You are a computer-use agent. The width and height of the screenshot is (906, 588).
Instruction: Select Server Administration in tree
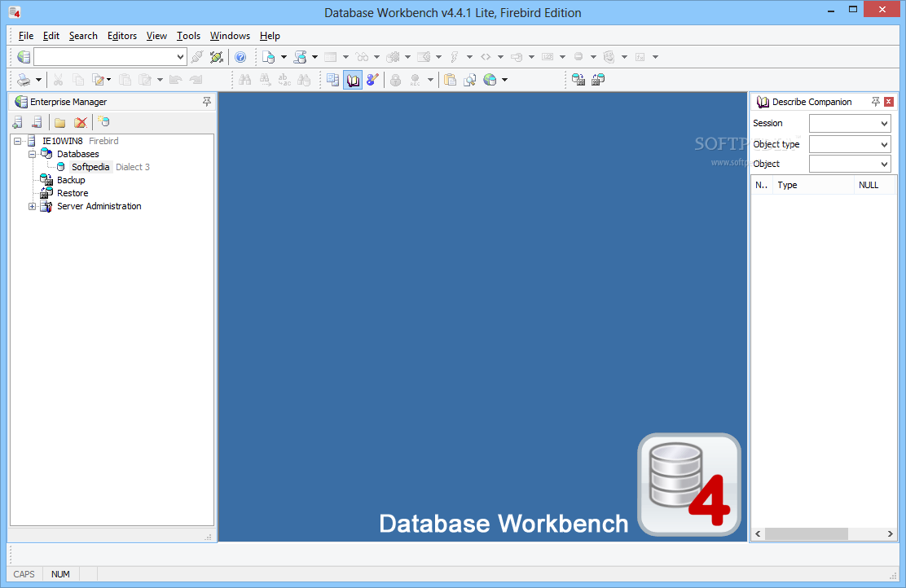coord(99,206)
